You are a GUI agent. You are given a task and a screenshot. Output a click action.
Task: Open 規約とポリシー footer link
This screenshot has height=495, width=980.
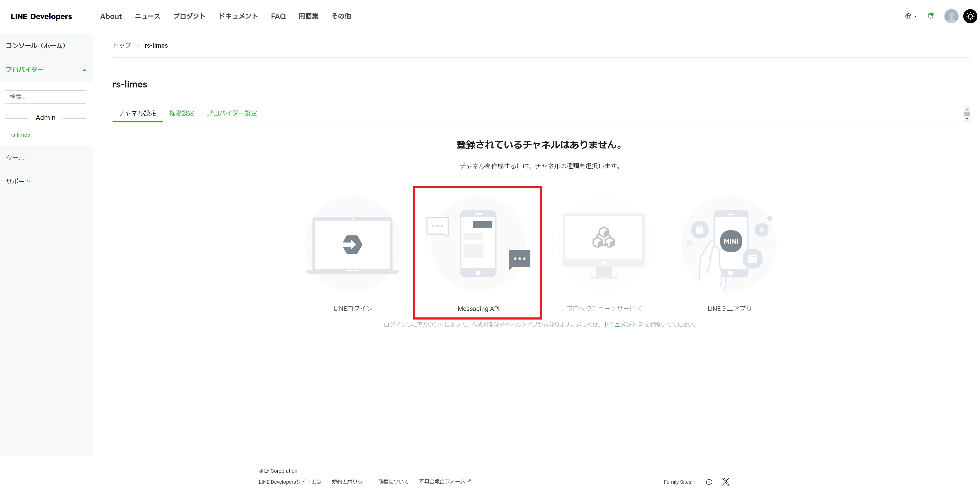350,482
